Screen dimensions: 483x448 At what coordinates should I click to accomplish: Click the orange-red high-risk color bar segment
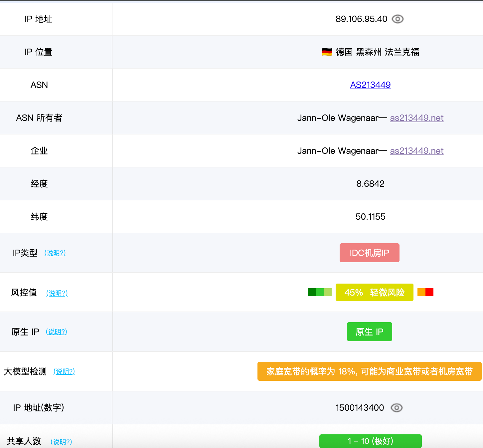click(425, 292)
